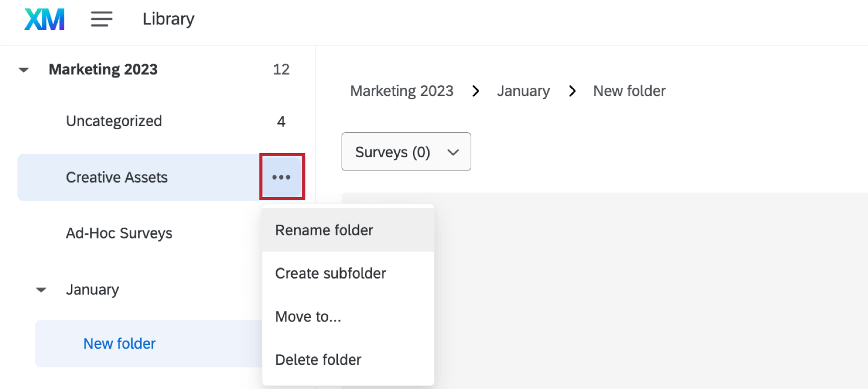This screenshot has height=389, width=868.
Task: Click Move to... in the context menu
Action: [x=307, y=316]
